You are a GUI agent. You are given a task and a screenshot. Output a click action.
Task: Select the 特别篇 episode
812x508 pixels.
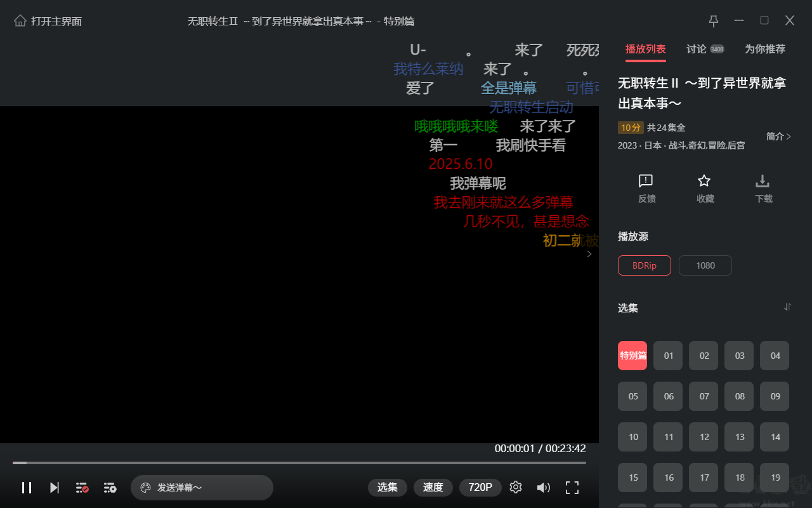[632, 356]
